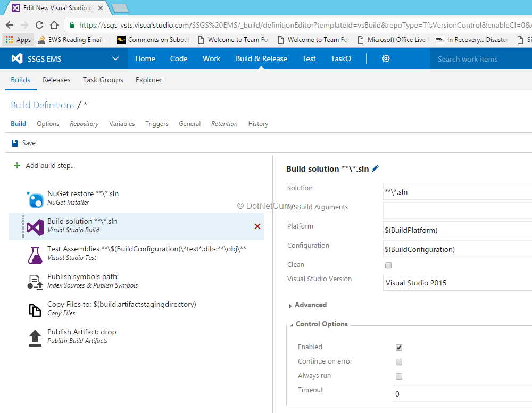Click the Search work items box

(481, 59)
